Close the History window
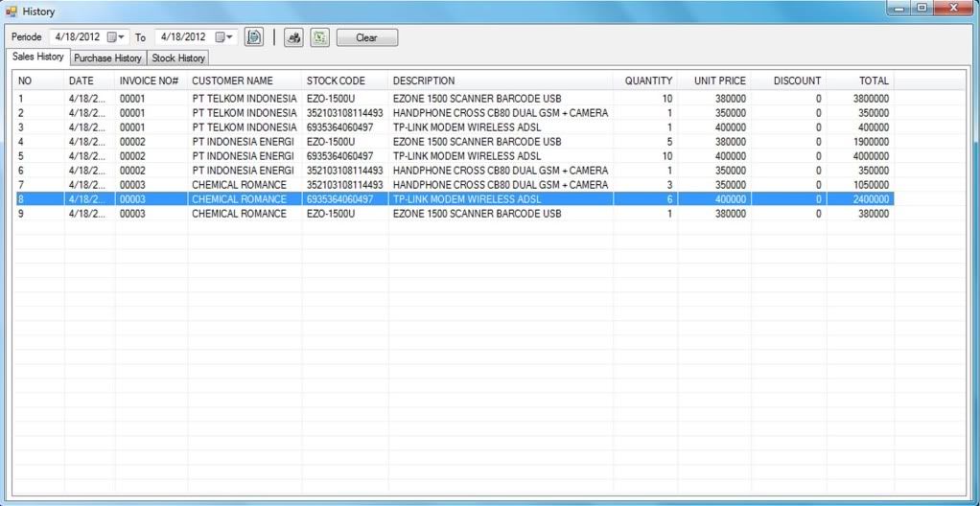This screenshot has width=980, height=506. (x=953, y=8)
